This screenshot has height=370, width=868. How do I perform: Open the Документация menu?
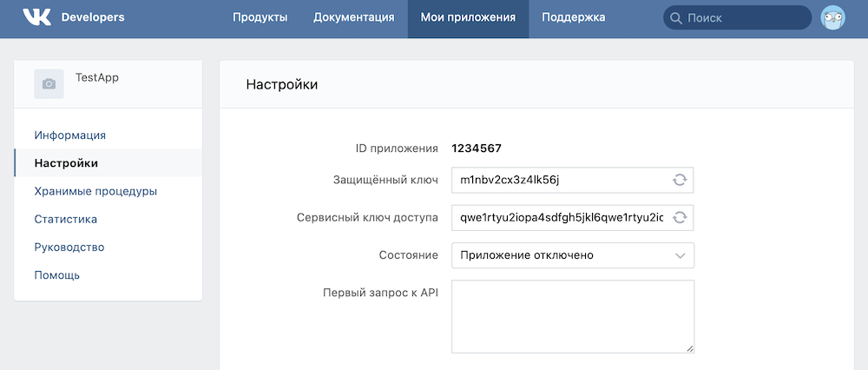coord(354,17)
